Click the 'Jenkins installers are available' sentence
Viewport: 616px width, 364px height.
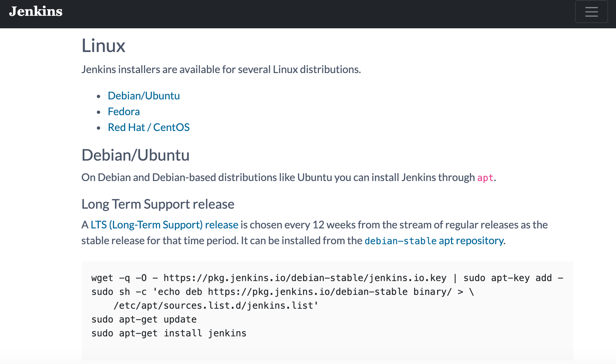[221, 69]
